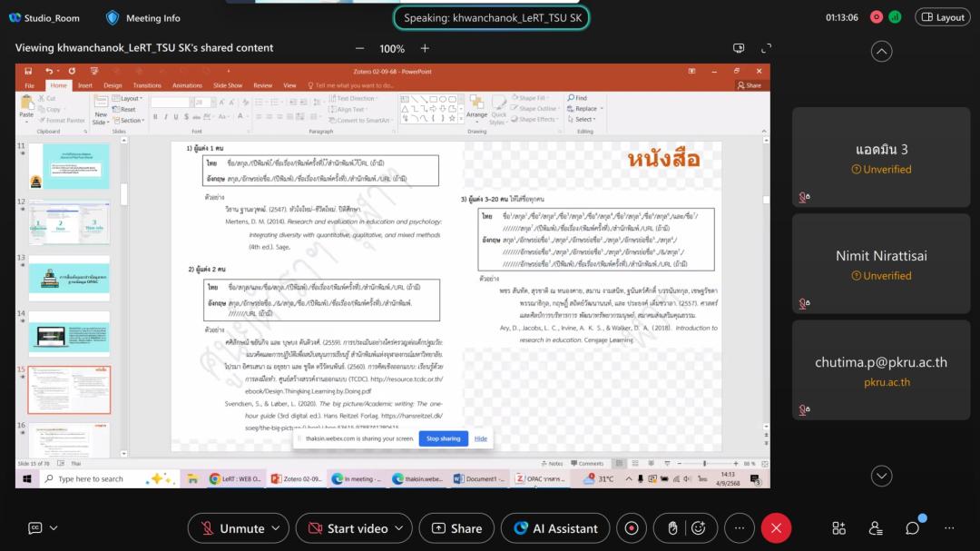Open emoji reactions
980x551 pixels.
698,528
